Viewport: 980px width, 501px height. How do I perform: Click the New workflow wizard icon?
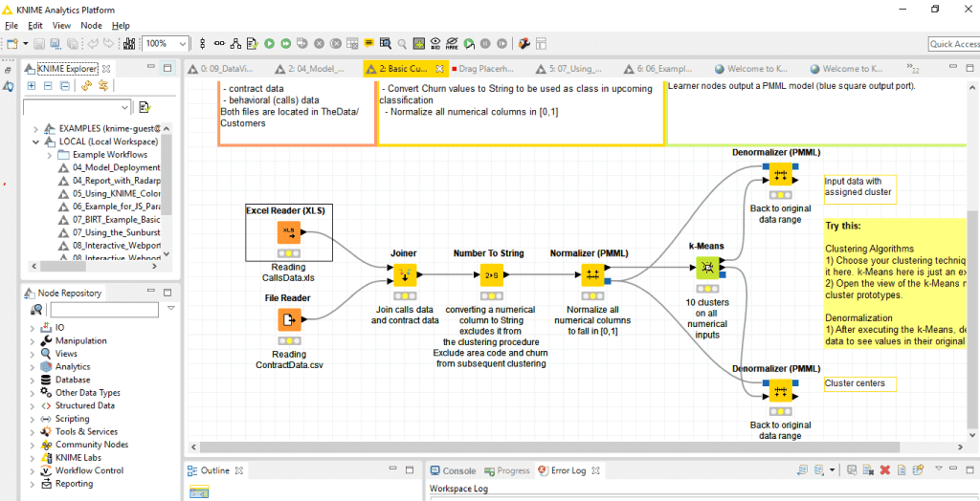point(11,44)
